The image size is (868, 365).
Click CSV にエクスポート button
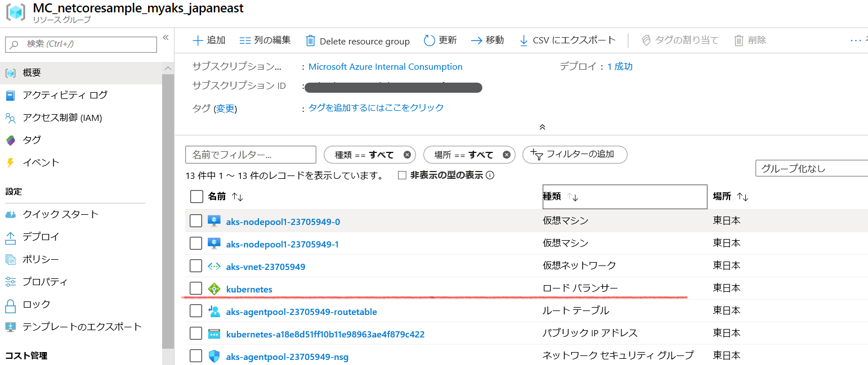click(567, 40)
